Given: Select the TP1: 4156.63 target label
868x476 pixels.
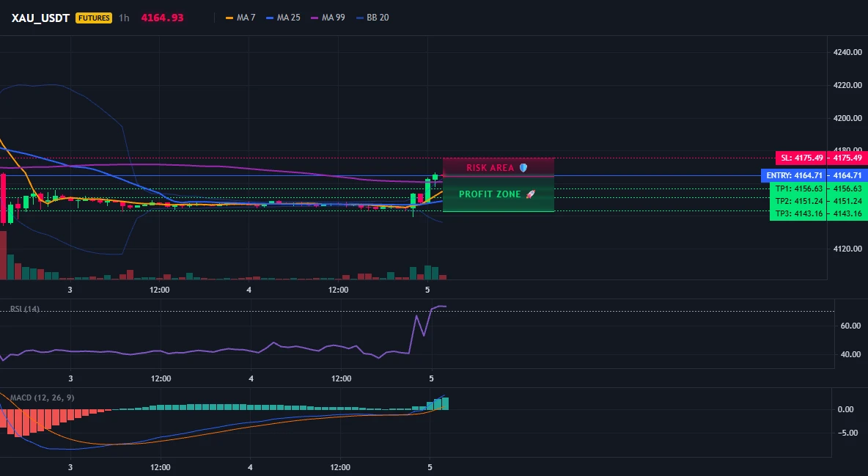Looking at the screenshot, I should (x=798, y=188).
